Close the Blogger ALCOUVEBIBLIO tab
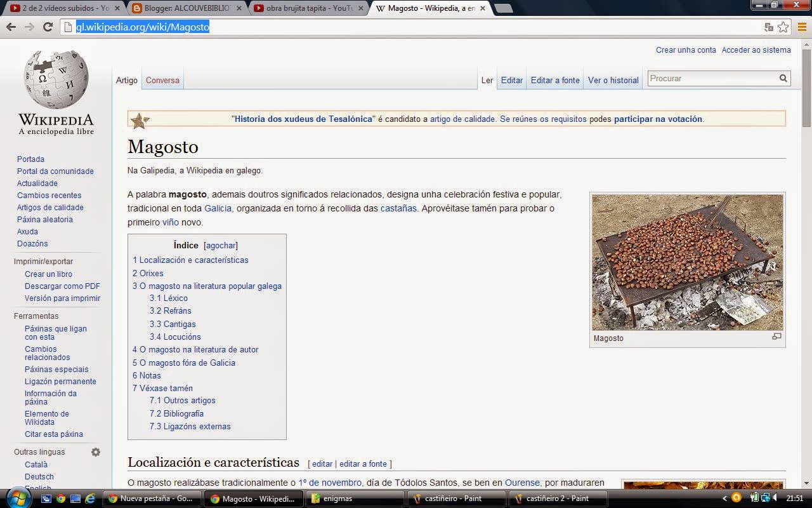 tap(240, 8)
